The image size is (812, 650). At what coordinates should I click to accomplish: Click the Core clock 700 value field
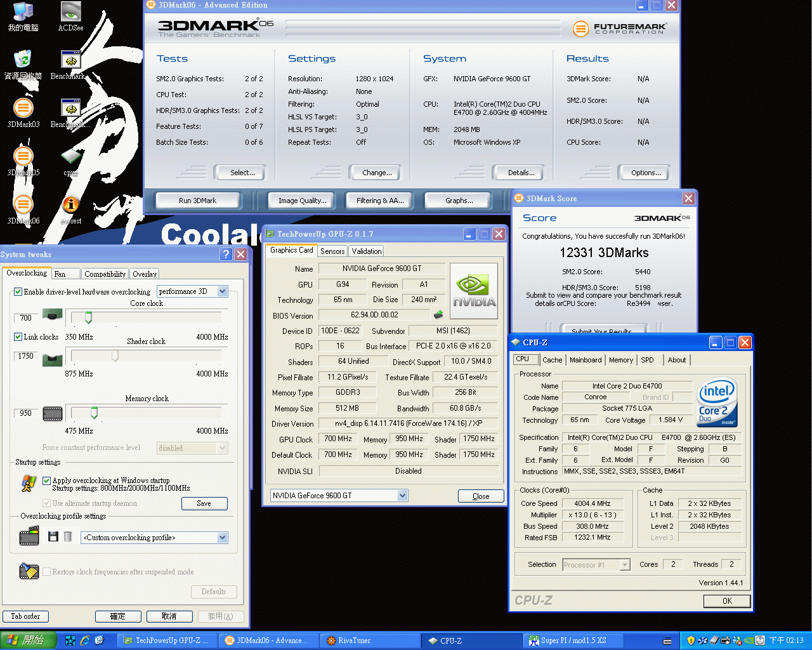(25, 318)
